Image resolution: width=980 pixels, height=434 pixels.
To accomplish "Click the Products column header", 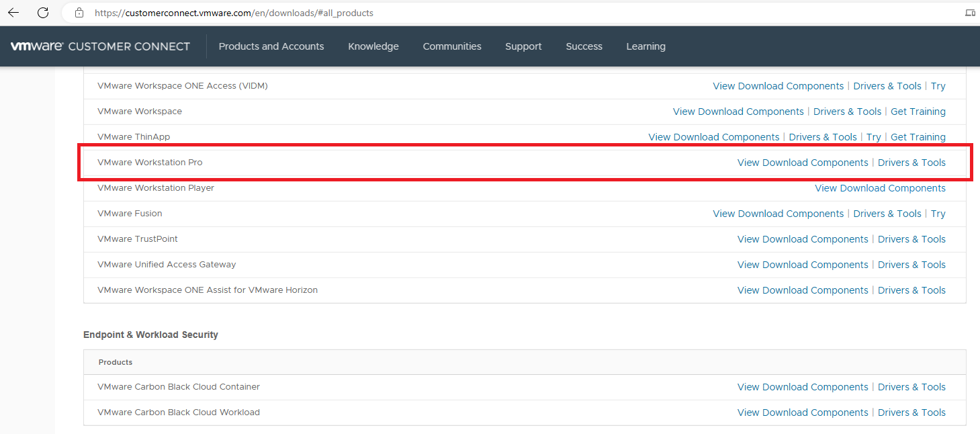I will tap(116, 362).
